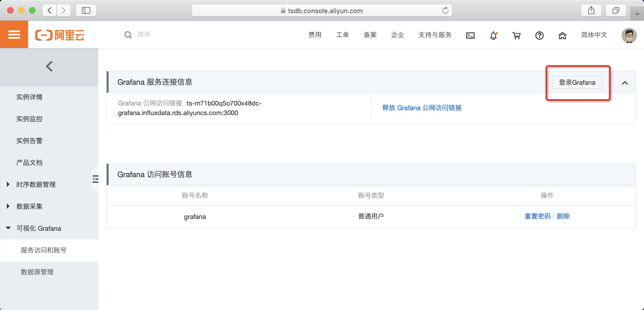Show the Safari sidebar
Viewport: 644px width, 310px height.
(x=86, y=11)
